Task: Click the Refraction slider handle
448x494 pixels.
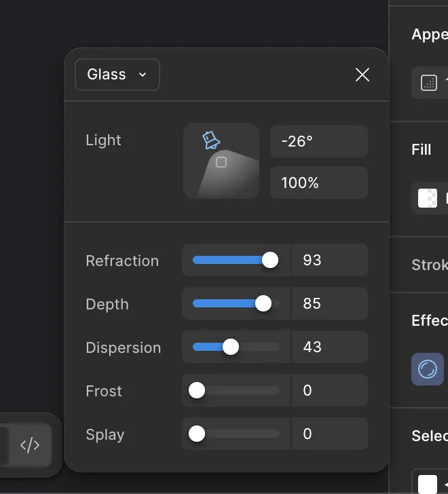Action: [270, 260]
